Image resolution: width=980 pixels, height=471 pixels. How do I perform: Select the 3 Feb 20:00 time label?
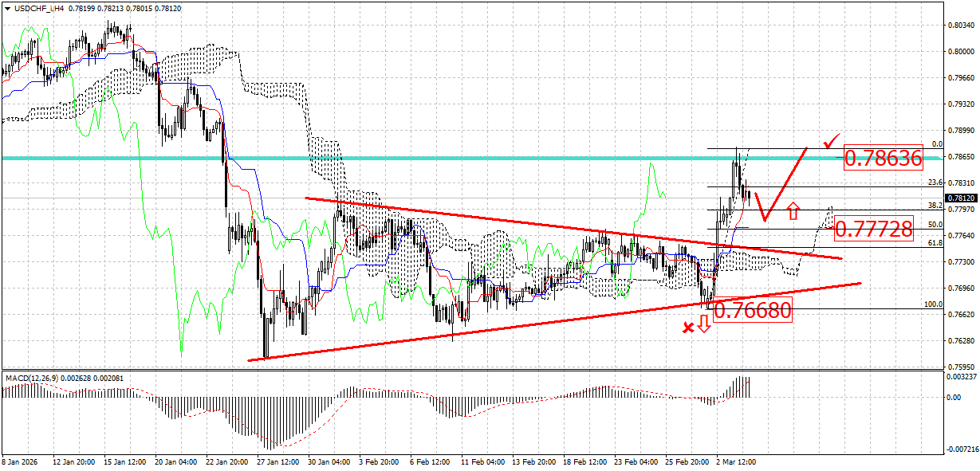pyautogui.click(x=380, y=462)
